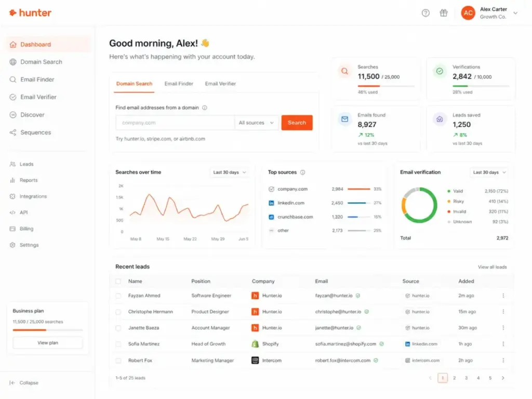Viewport: 532px width, 399px height.
Task: Click verified badge next to fayzan@hunter.io
Action: (358, 296)
